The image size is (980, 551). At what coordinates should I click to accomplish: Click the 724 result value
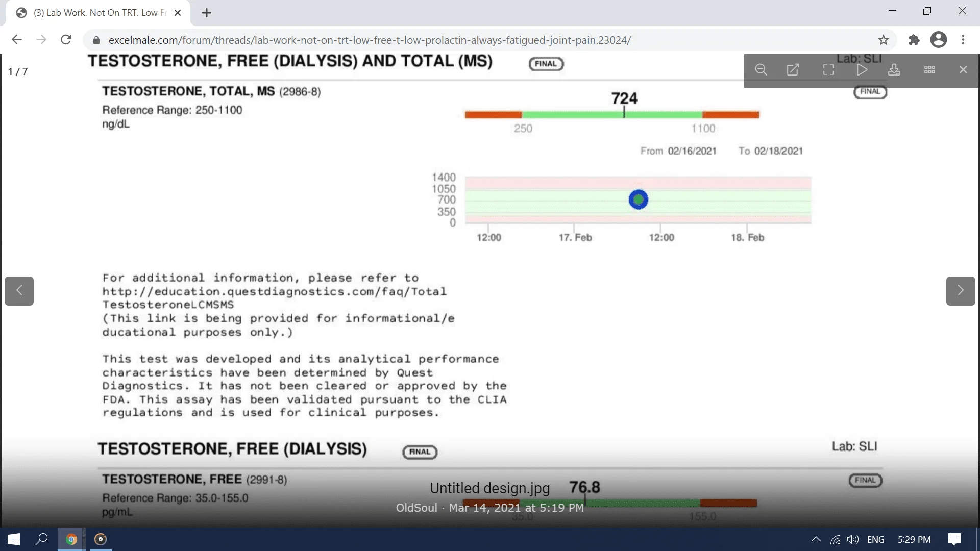[624, 98]
